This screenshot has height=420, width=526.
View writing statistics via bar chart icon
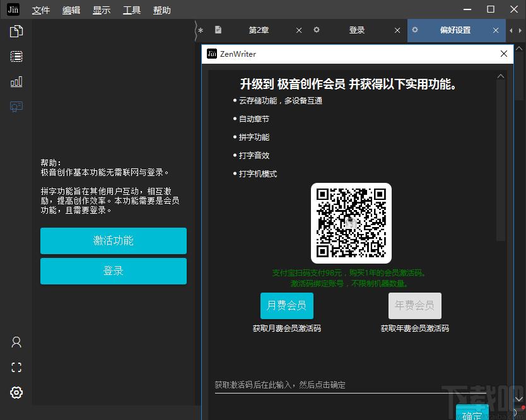[x=16, y=81]
